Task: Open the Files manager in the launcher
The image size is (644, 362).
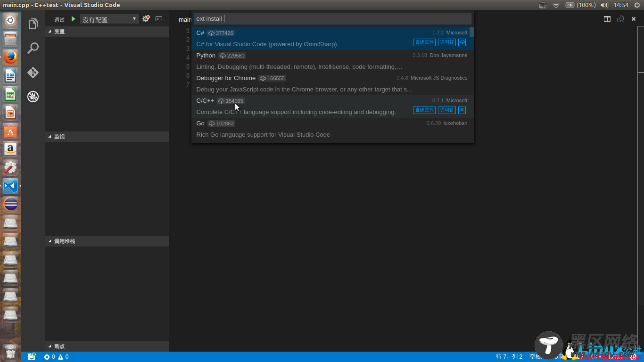Action: point(10,39)
